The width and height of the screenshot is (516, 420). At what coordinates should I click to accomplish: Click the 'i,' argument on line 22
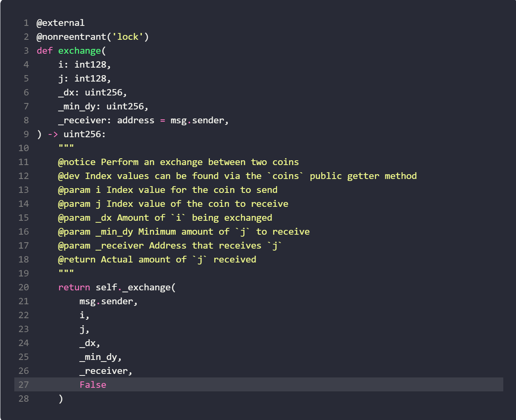pyautogui.click(x=85, y=315)
